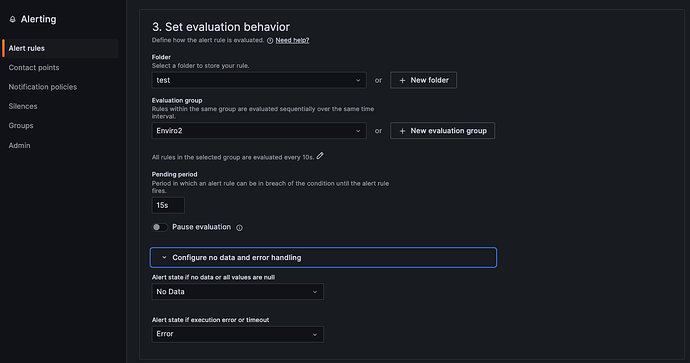
Task: Navigate to Silences
Action: [x=23, y=106]
